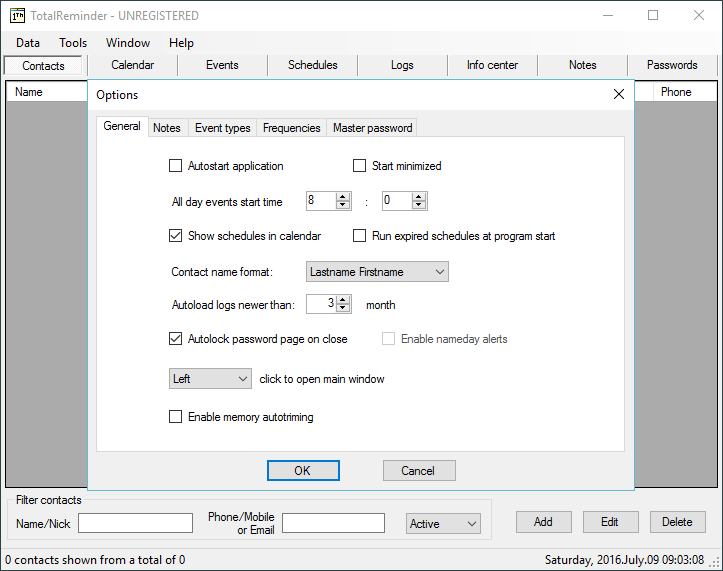The height and width of the screenshot is (571, 723).
Task: Click the Enable nameday alerts checkbox
Action: click(x=388, y=339)
